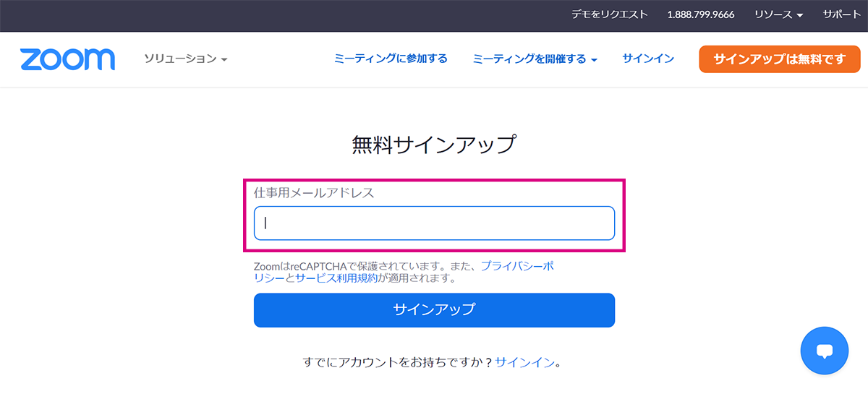Open the リソース dropdown menu
Image resolution: width=868 pixels, height=394 pixels.
[x=778, y=14]
